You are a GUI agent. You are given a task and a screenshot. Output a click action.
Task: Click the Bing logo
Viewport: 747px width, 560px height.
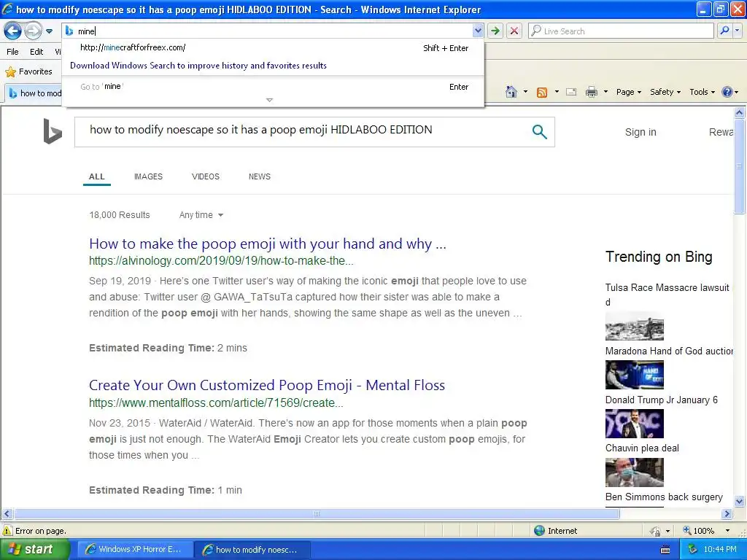pyautogui.click(x=53, y=131)
